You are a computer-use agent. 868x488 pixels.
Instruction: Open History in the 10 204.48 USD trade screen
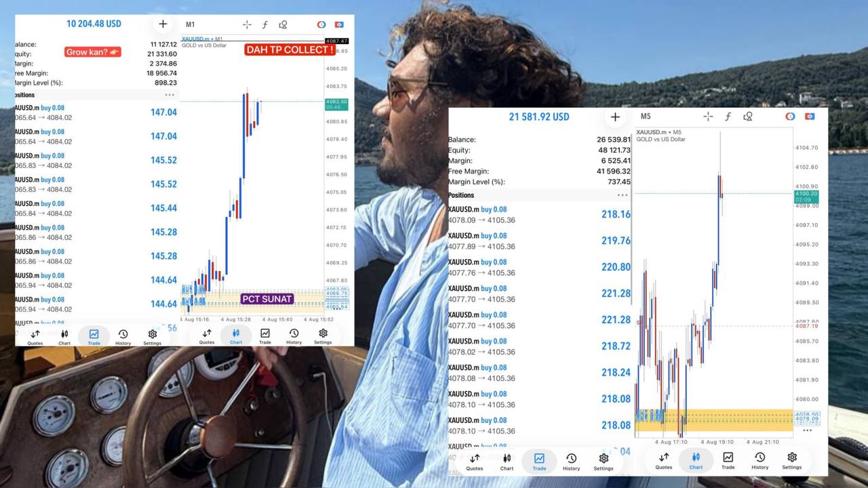[x=123, y=337]
